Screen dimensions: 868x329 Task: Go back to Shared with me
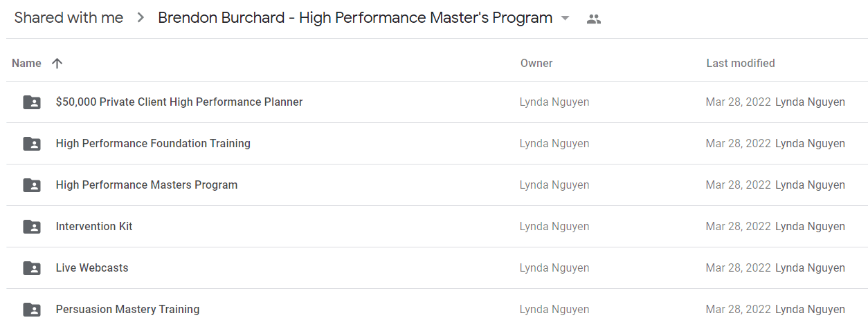coord(69,18)
